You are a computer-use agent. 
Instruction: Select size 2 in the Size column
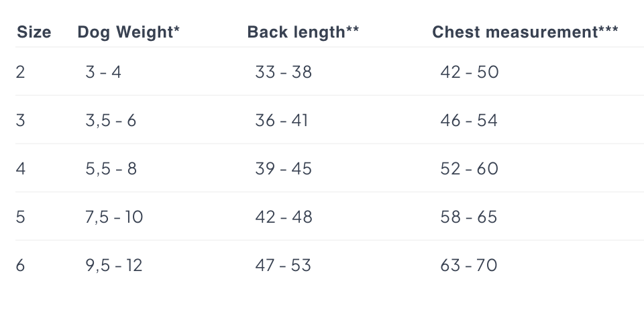[21, 72]
